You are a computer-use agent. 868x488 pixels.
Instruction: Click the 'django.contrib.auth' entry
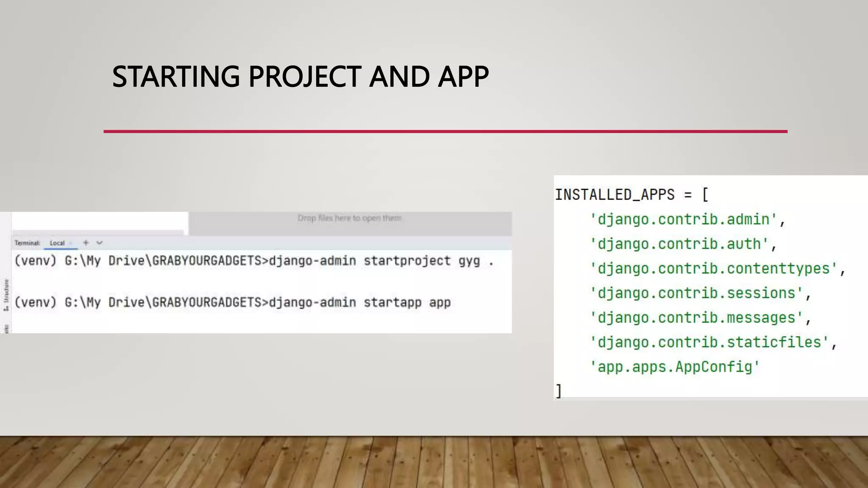coord(679,244)
